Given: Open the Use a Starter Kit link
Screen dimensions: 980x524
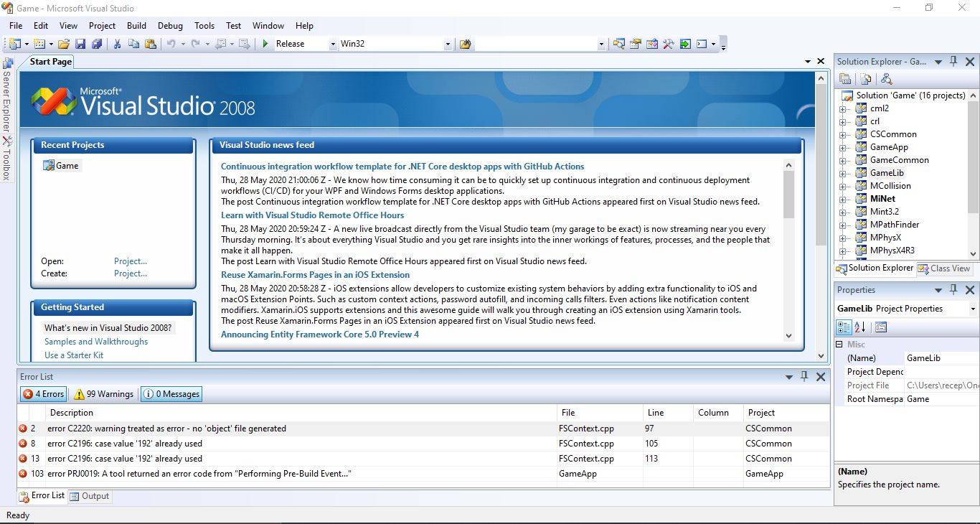Looking at the screenshot, I should coord(74,355).
